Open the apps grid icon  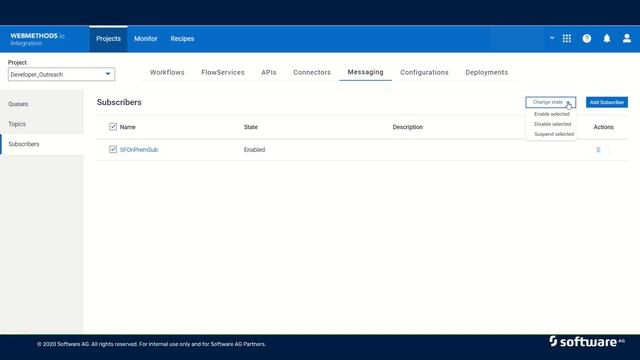pyautogui.click(x=567, y=38)
